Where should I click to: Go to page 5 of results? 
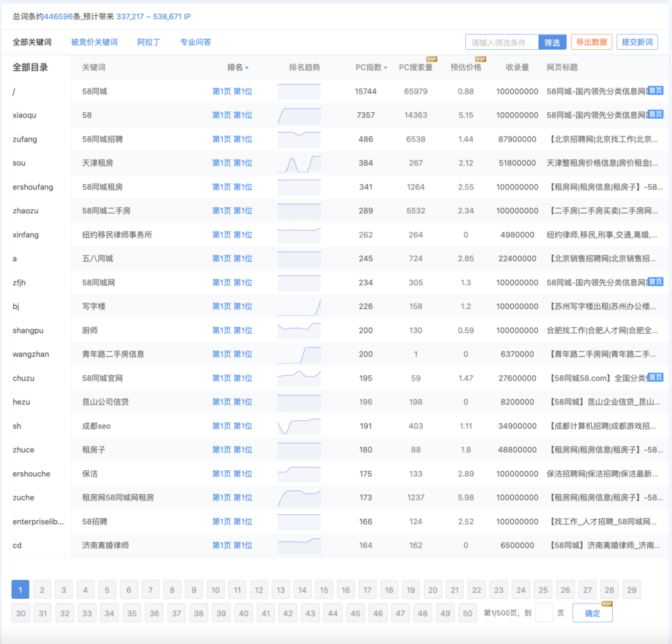click(107, 590)
